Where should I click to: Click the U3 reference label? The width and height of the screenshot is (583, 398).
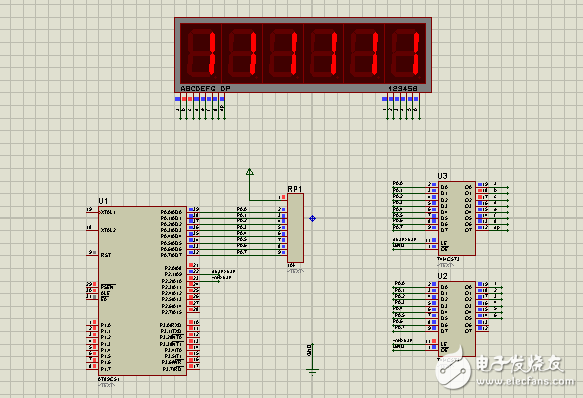point(442,176)
